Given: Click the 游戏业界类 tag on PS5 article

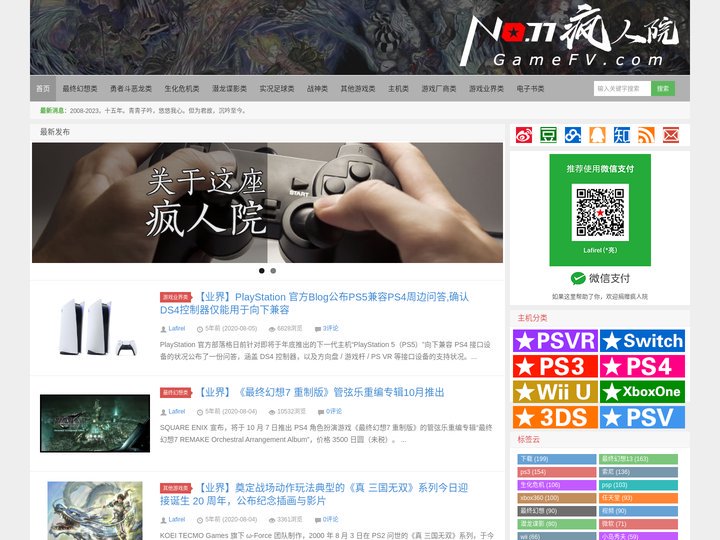Looking at the screenshot, I should tap(176, 298).
